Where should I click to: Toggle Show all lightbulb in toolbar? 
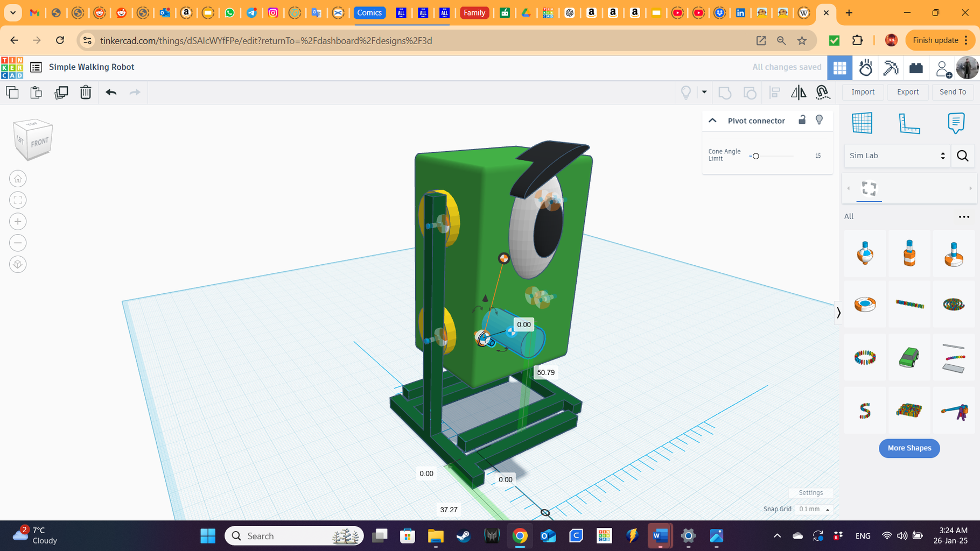tap(686, 93)
